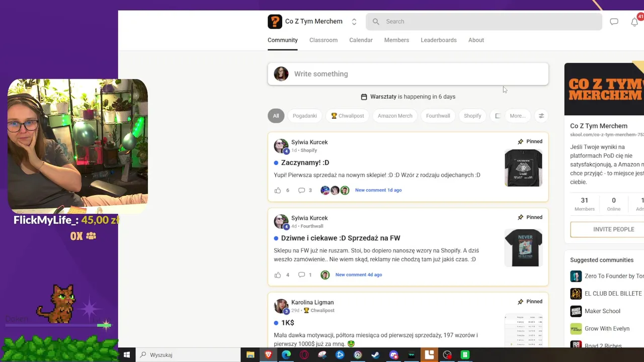Screen dimensions: 644x362
Task: Open the Classroom tab
Action: click(x=324, y=40)
